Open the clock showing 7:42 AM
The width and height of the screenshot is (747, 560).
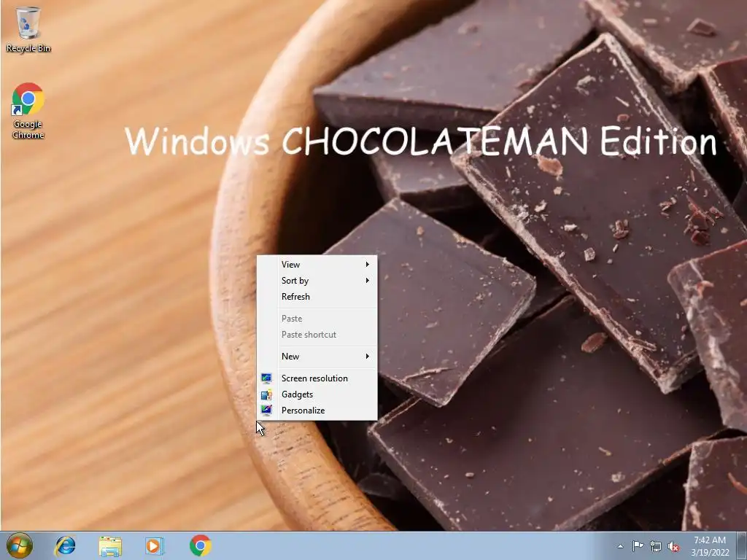[710, 546]
